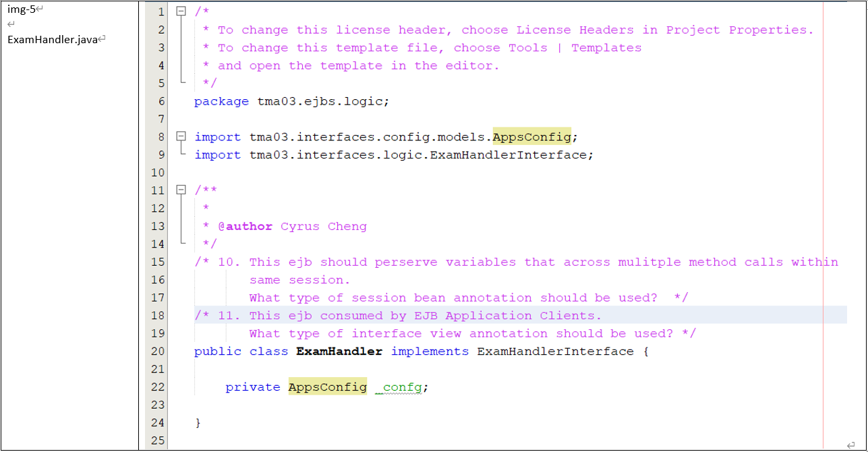Click the @author tag in the Javadoc
This screenshot has width=868, height=452.
click(x=245, y=227)
